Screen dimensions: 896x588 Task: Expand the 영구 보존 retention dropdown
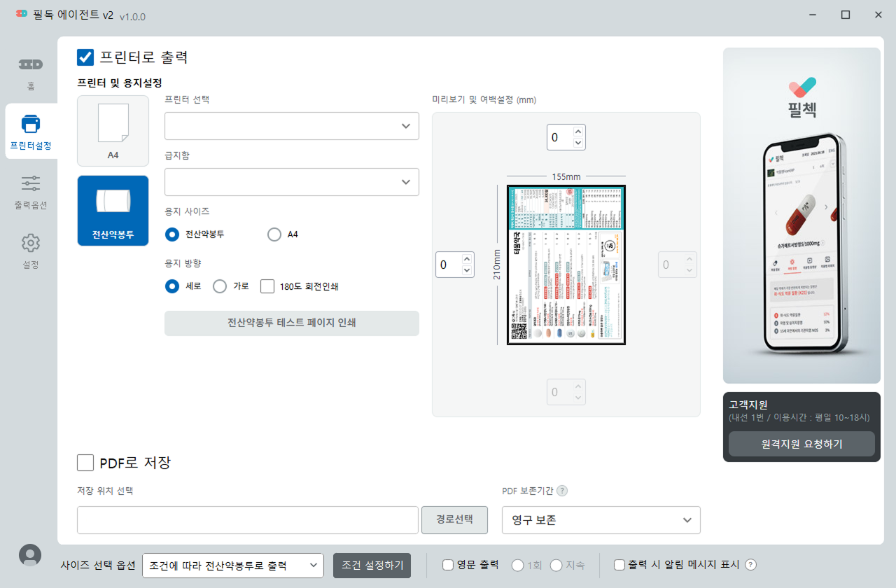click(601, 520)
